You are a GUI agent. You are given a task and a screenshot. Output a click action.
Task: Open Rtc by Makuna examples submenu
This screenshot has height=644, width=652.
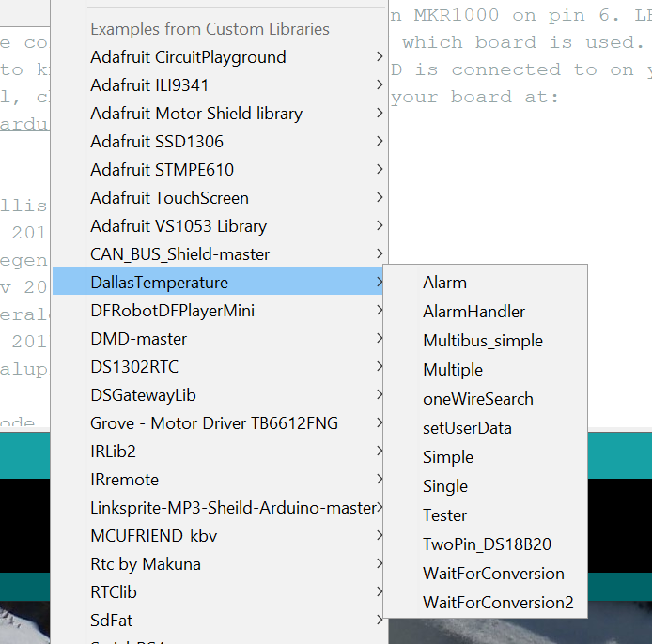point(220,564)
